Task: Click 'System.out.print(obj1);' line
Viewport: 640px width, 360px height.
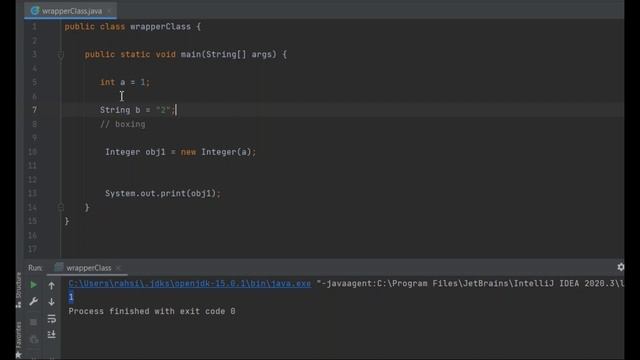Action: 163,193
